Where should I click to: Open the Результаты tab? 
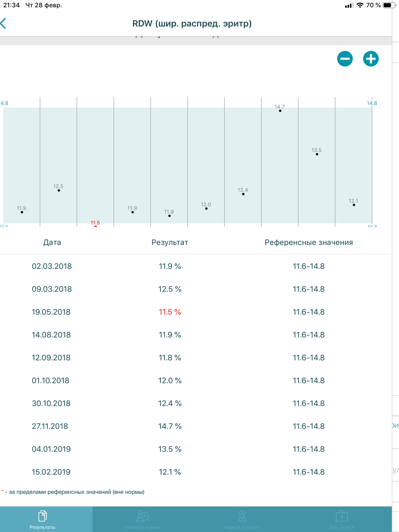[43, 520]
